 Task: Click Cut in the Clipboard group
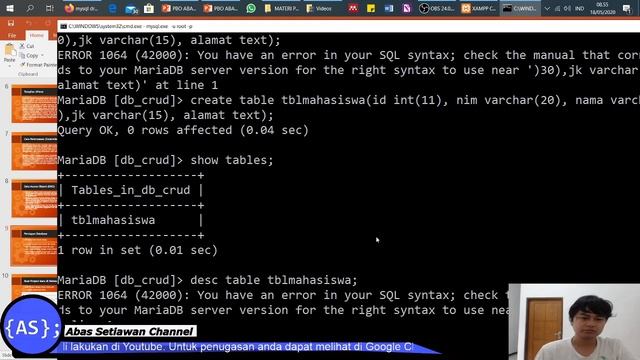[x=27, y=46]
